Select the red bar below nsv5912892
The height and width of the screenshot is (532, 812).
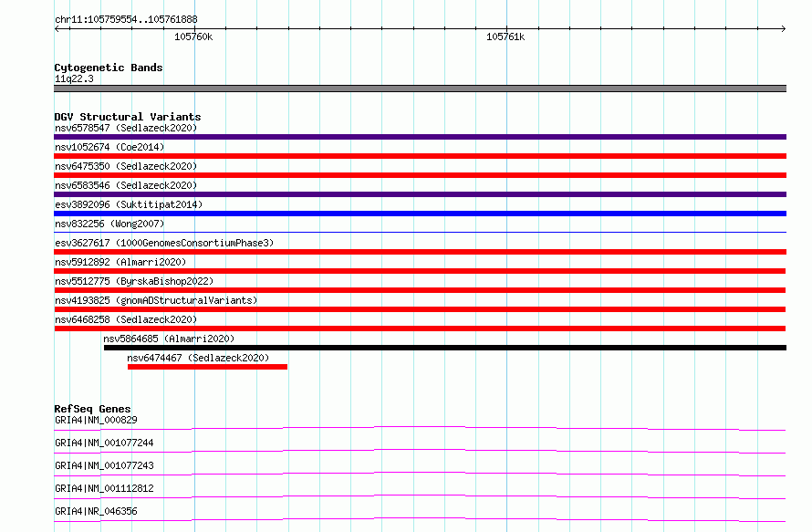coord(420,271)
